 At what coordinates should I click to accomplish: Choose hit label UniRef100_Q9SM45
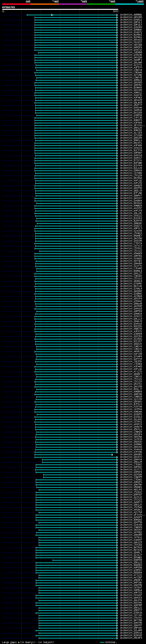(131, 82)
